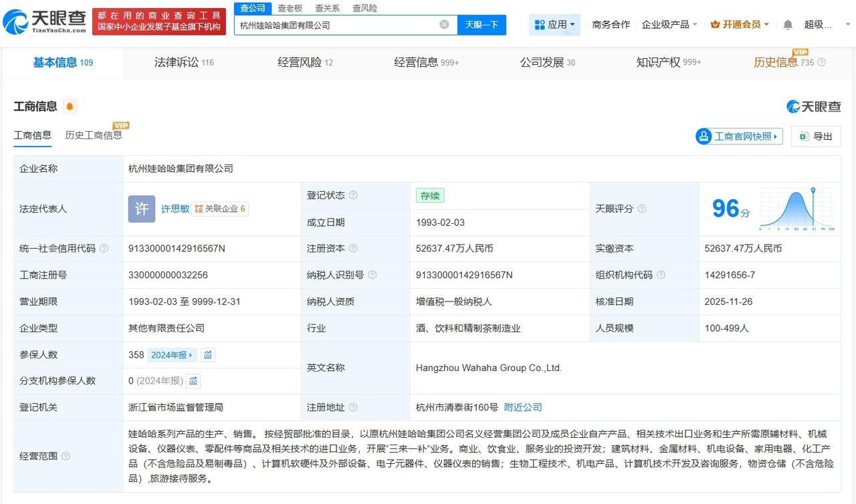The width and height of the screenshot is (856, 504).
Task: Click the help icon next to 注册资本
Action: click(x=353, y=248)
